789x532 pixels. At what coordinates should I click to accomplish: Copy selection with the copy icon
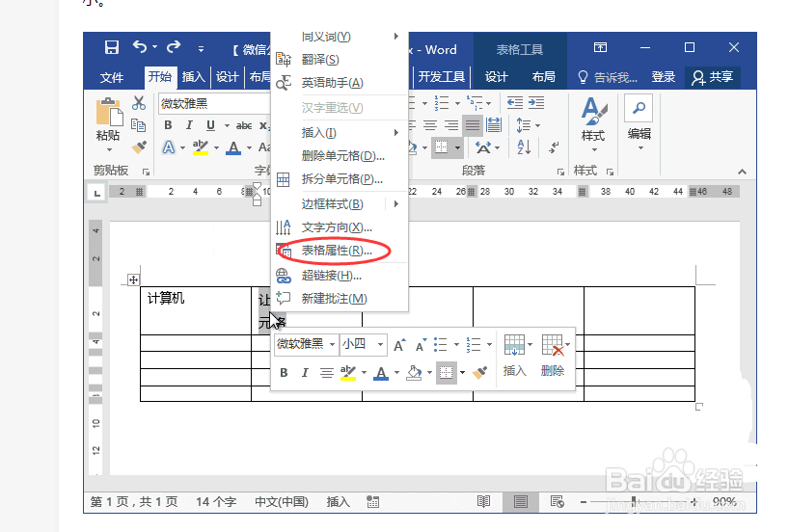(138, 124)
